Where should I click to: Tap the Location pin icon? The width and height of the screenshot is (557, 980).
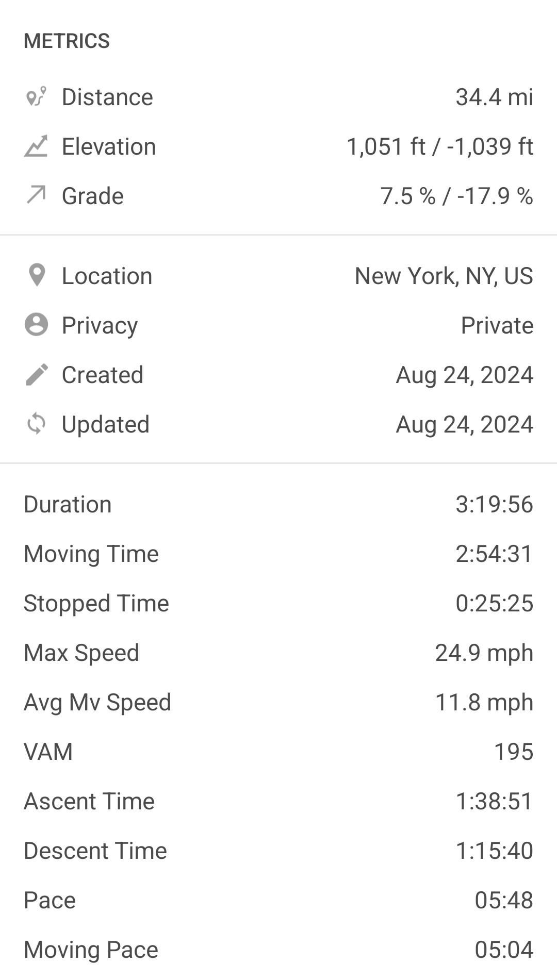37,275
